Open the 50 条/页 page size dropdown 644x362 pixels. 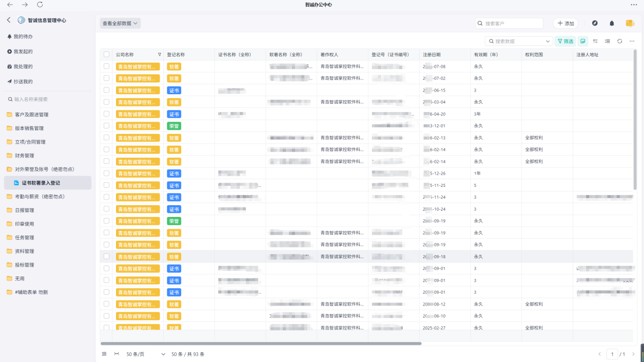[x=146, y=354]
